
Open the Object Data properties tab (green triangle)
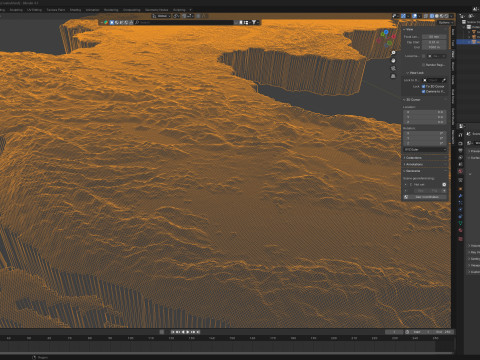pos(461,223)
